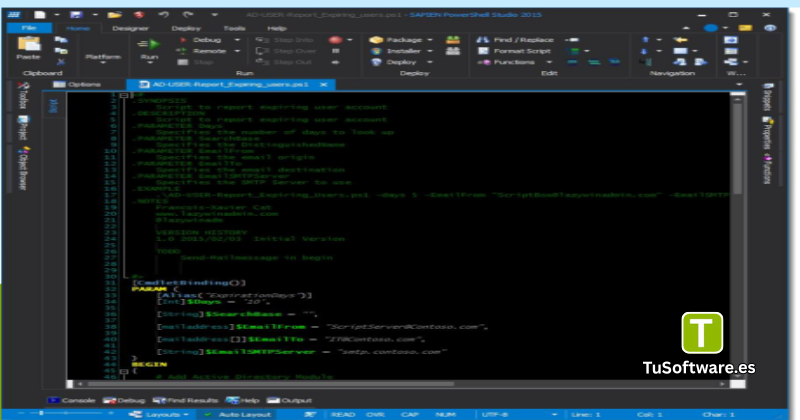This screenshot has height=420, width=800.
Task: Click the Package icon in Deploy group
Action: click(376, 40)
